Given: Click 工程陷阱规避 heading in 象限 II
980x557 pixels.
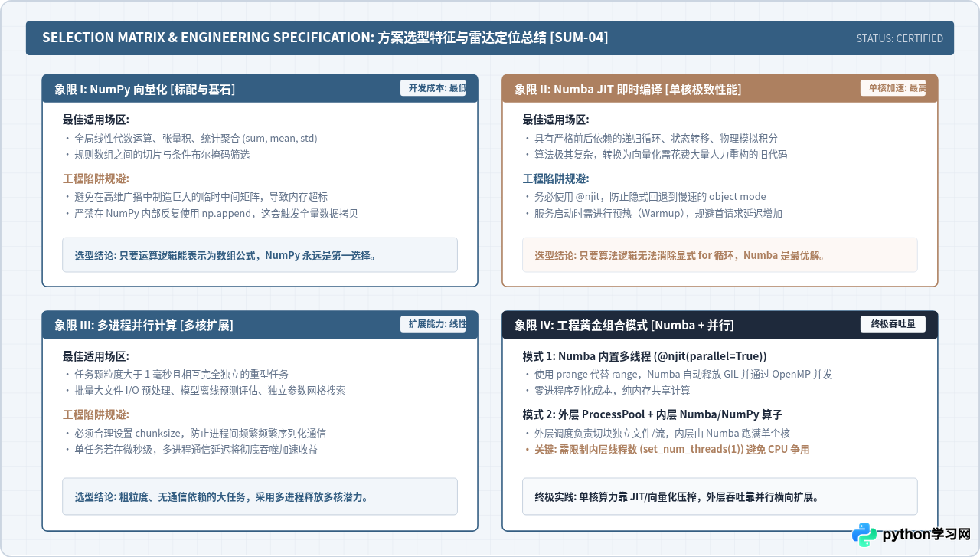Looking at the screenshot, I should [556, 179].
